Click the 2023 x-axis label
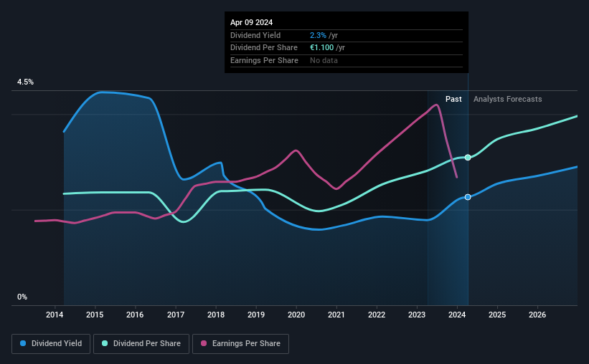This screenshot has width=589, height=364. tap(417, 315)
